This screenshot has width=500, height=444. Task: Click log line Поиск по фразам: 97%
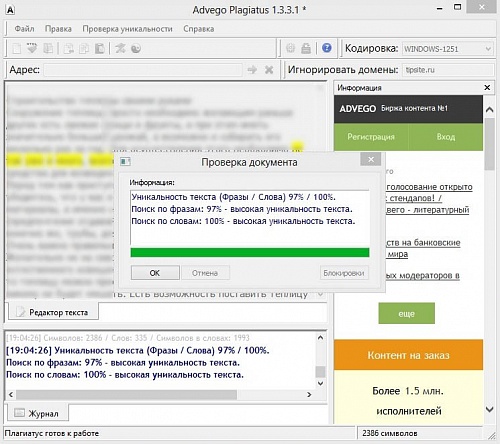point(123,363)
